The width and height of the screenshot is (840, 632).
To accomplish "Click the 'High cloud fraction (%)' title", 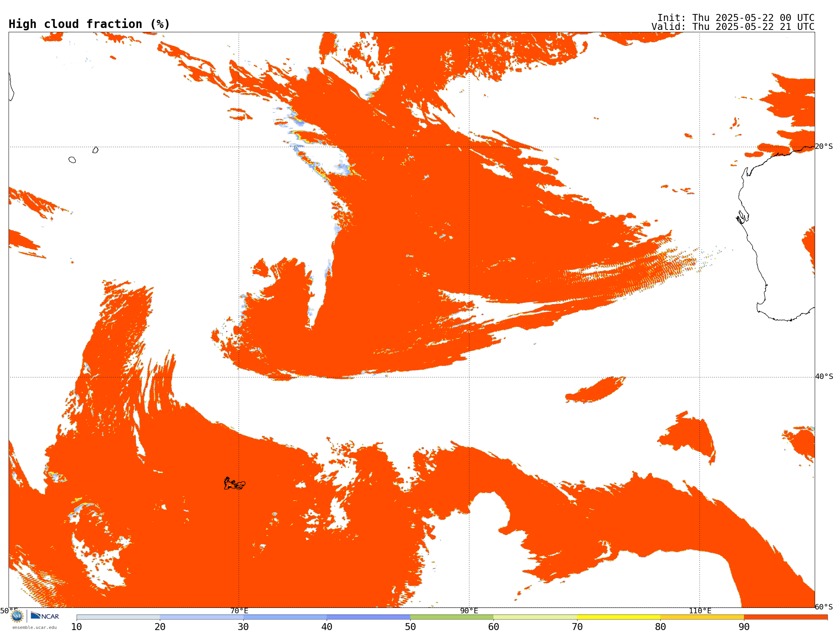I will pos(89,24).
